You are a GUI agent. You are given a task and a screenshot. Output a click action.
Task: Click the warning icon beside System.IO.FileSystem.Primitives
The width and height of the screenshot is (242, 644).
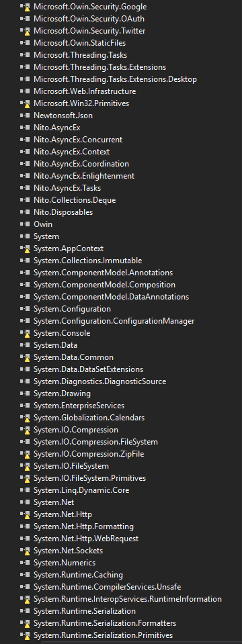25,478
